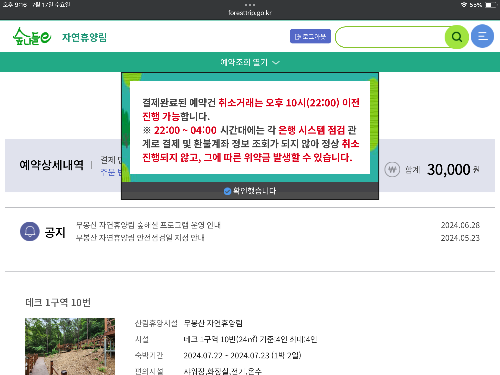Click the won currency icon beside total
This screenshot has height=375, width=500.
pyautogui.click(x=392, y=170)
